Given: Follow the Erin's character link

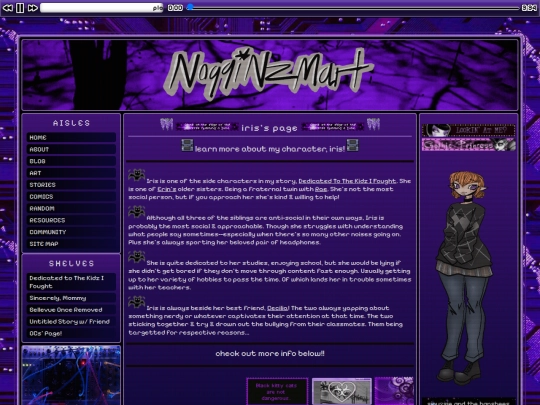Looking at the screenshot, I should click(x=167, y=189).
